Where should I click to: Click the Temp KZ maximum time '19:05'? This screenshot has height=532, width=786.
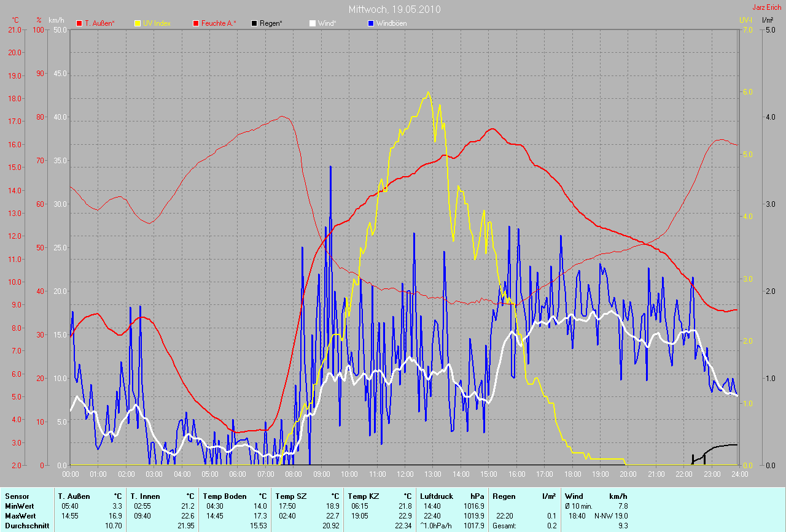click(x=360, y=515)
